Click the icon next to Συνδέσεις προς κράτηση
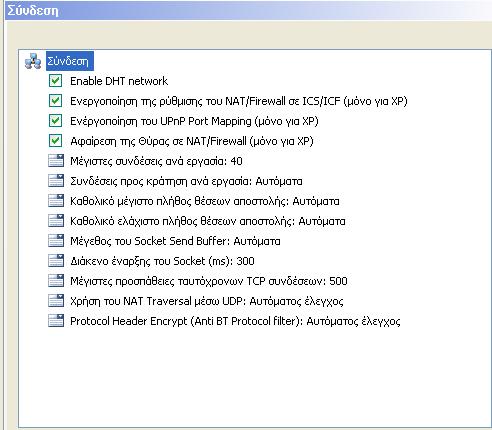The image size is (492, 430). 56,181
